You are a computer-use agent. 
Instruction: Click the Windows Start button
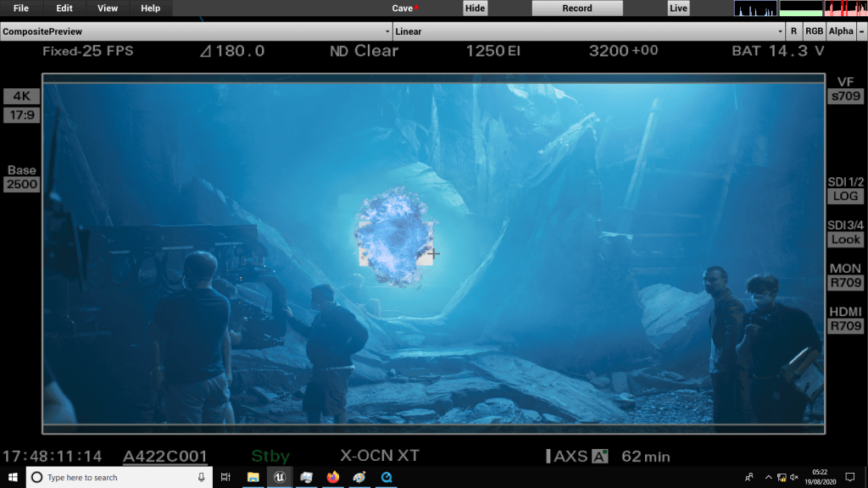[x=12, y=478]
